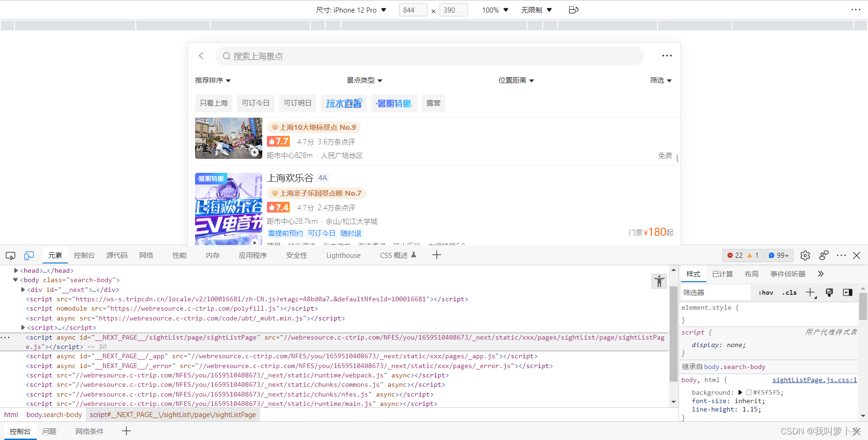Open the device toolbar more options menu

(x=855, y=10)
